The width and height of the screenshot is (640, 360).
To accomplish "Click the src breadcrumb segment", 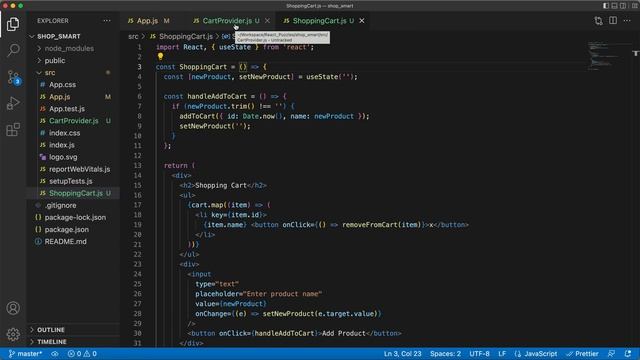I will point(133,36).
